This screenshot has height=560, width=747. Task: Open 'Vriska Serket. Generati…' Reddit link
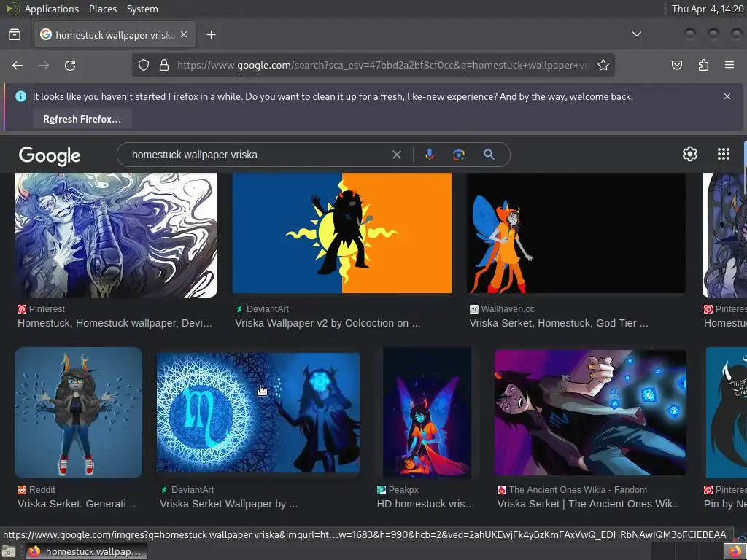tap(77, 504)
